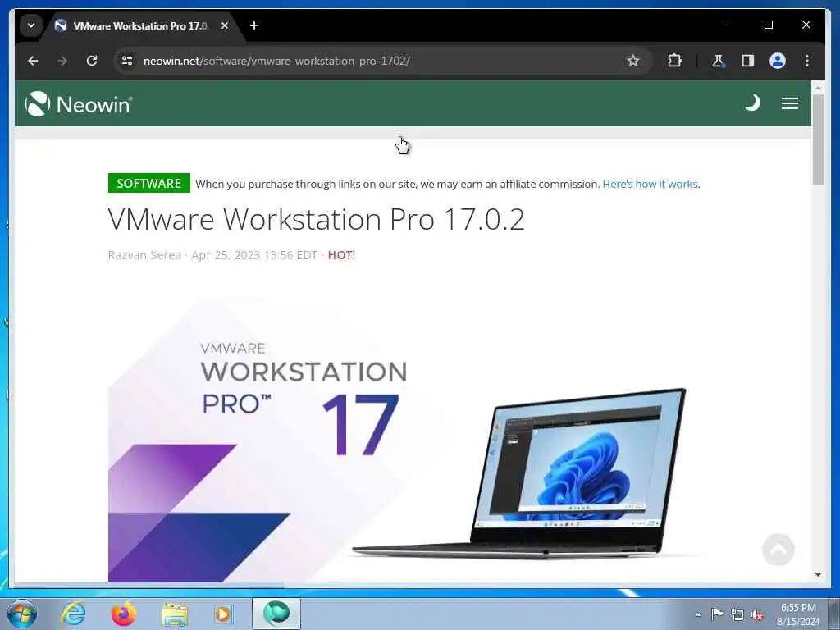Click the date Apr 25, 2023 13:56 EDT

click(x=254, y=255)
